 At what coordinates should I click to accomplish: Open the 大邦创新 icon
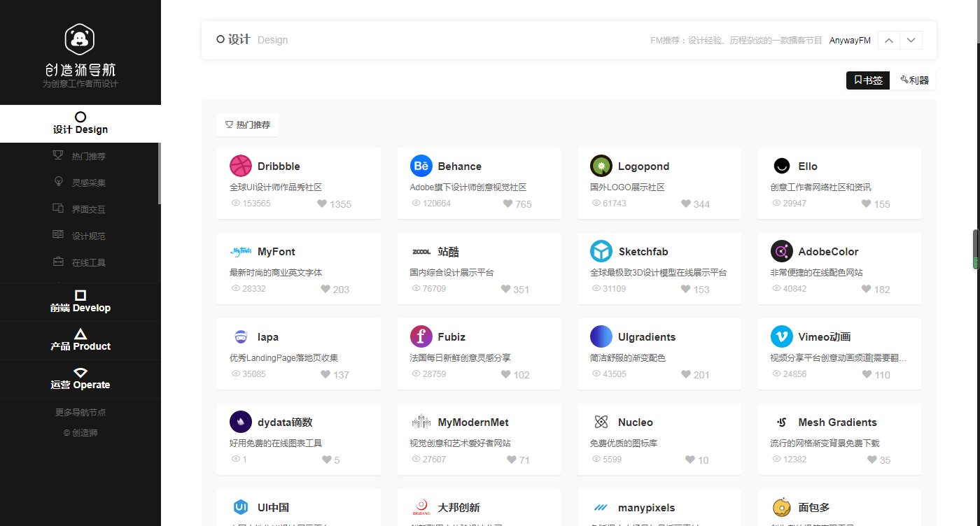(421, 507)
